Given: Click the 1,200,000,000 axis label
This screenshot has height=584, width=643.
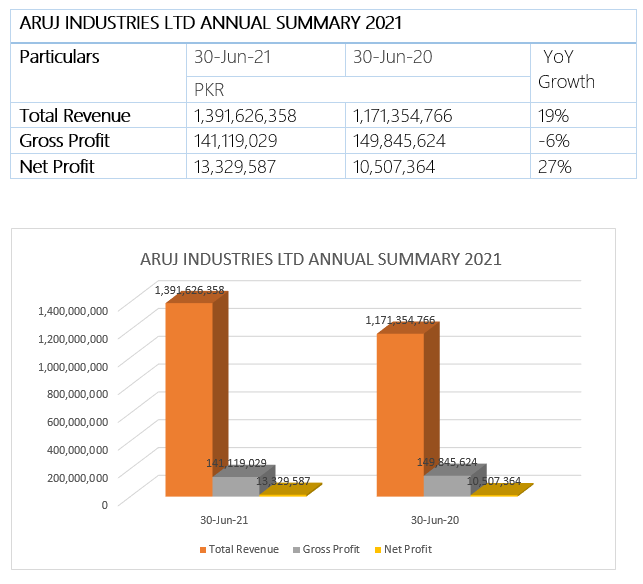Looking at the screenshot, I should [73, 339].
